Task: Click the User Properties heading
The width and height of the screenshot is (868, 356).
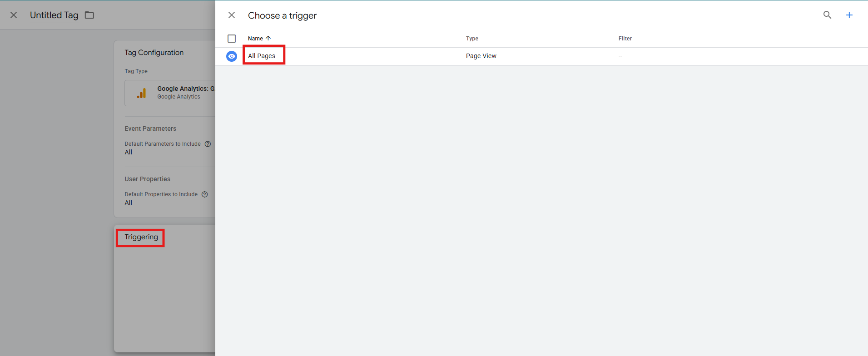Action: pos(148,179)
